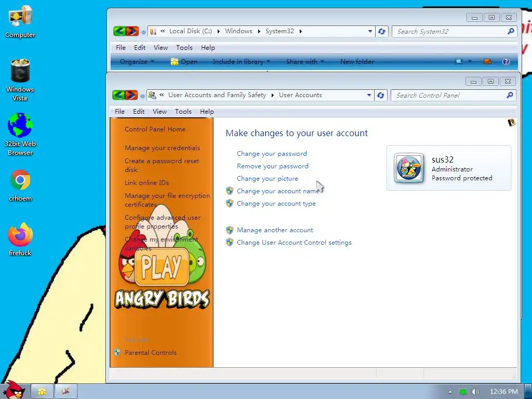Expand arrow after Local Disk (C:)
This screenshot has height=399, width=532.
(x=219, y=31)
